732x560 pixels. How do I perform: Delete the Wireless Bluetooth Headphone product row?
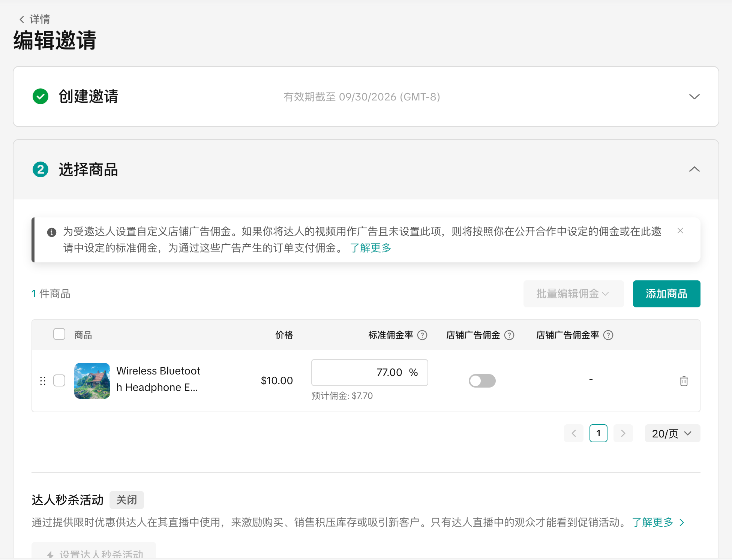click(x=684, y=381)
